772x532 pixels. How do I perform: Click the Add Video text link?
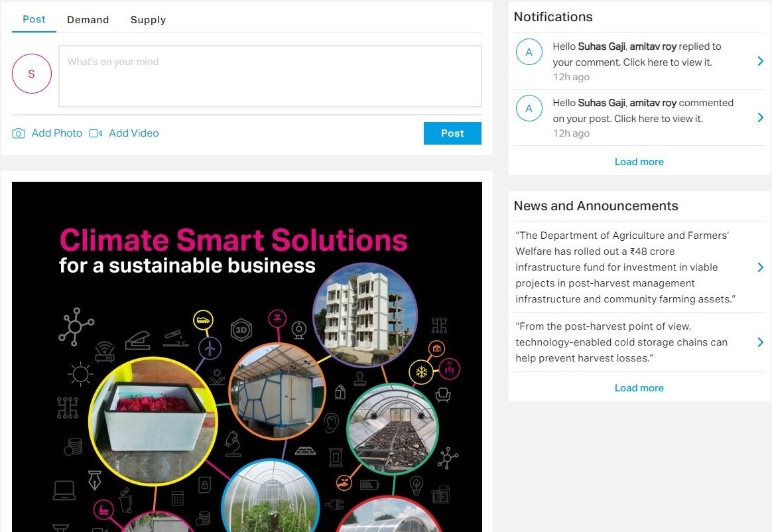[x=134, y=133]
